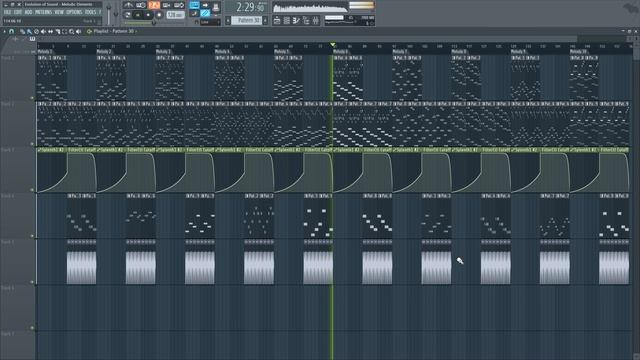
Task: Toggle the right-arrow auto scroll icon
Action: pos(205,5)
